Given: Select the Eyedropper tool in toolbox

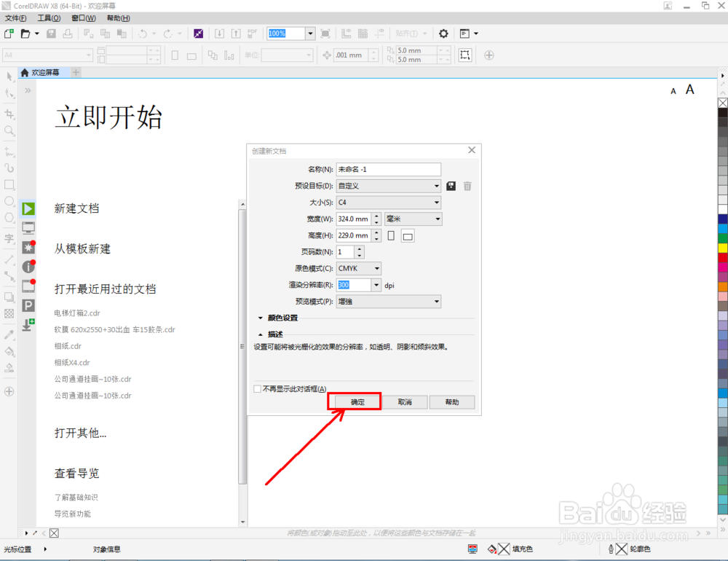Looking at the screenshot, I should point(9,334).
